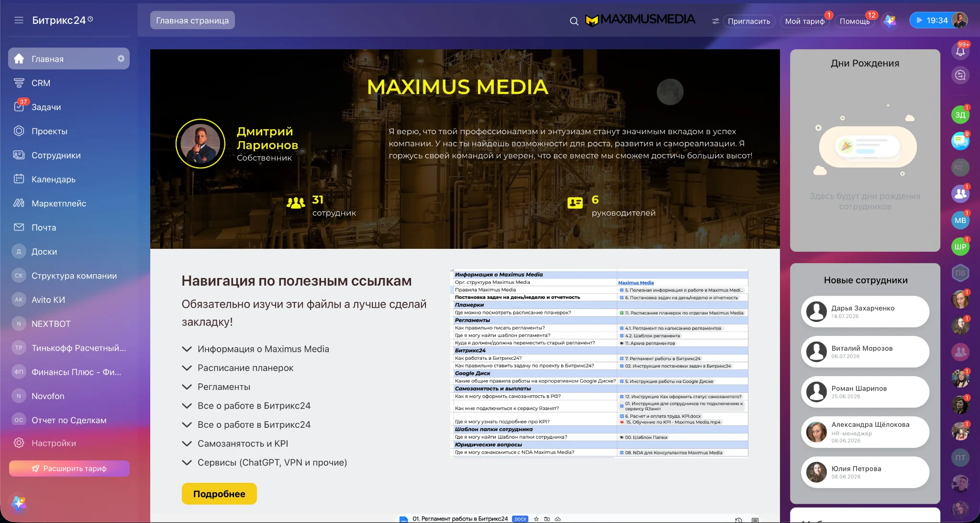Open Юлия Петрова employee card
The height and width of the screenshot is (523, 980).
pyautogui.click(x=865, y=472)
